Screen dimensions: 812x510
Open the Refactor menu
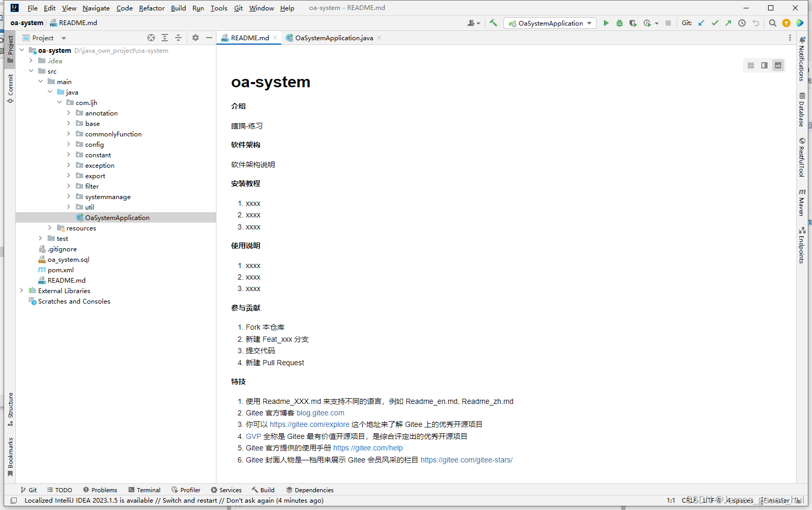pos(152,8)
